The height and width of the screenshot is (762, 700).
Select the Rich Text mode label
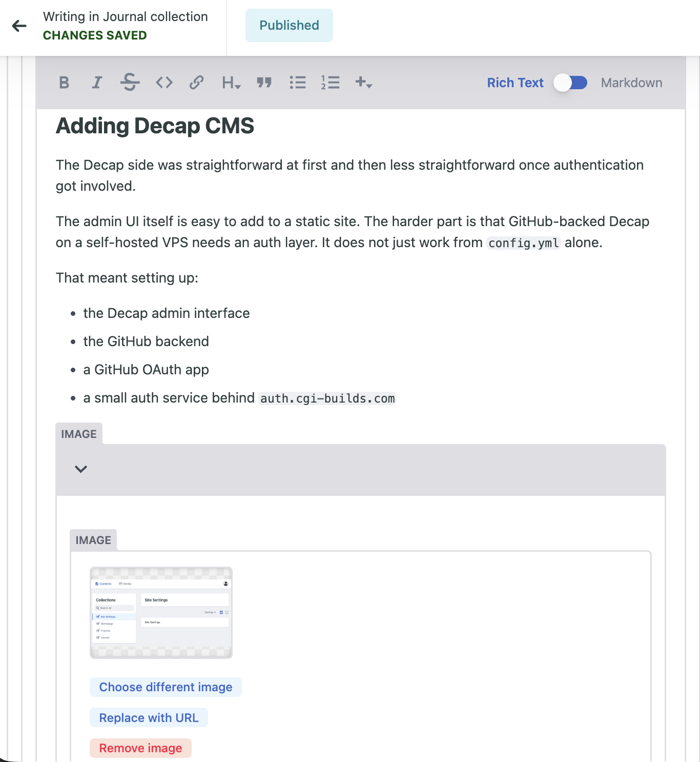click(515, 83)
